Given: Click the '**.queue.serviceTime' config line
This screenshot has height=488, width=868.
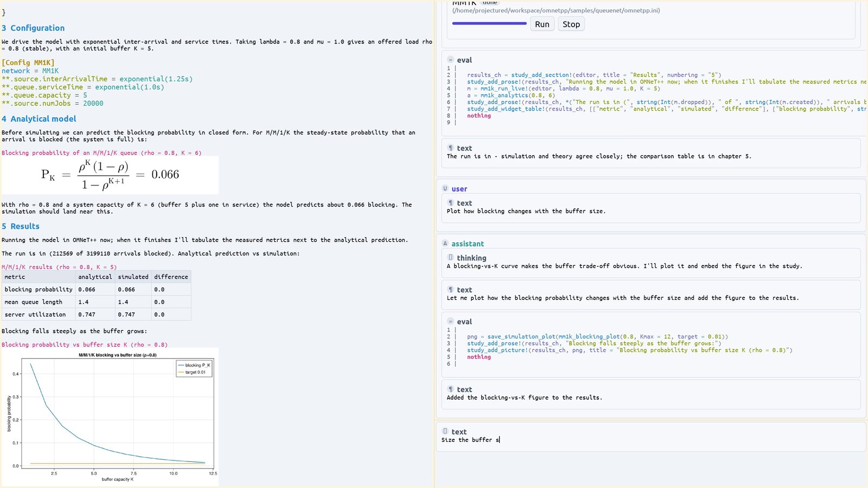Looking at the screenshot, I should [x=83, y=87].
